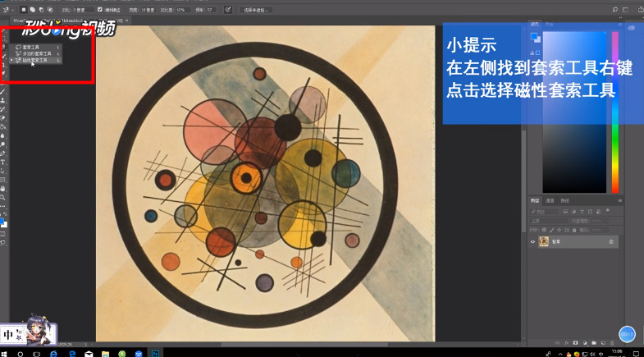Image resolution: width=644 pixels, height=357 pixels.
Task: Filter layers by smart object icon
Action: (598, 212)
